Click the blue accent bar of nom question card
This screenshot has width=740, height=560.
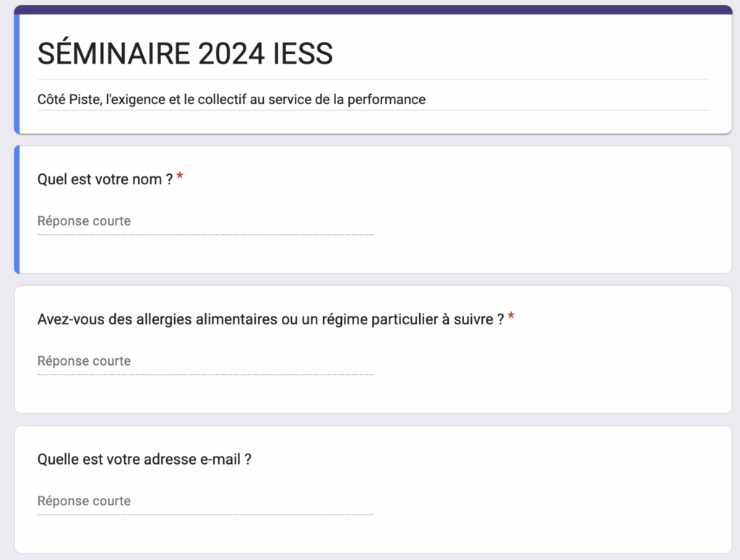click(17, 210)
